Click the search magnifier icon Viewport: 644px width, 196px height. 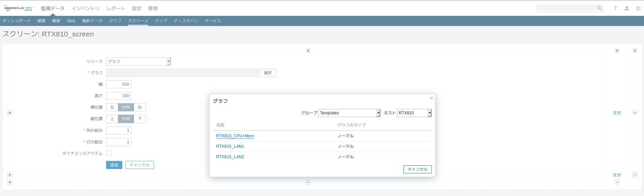[599, 8]
